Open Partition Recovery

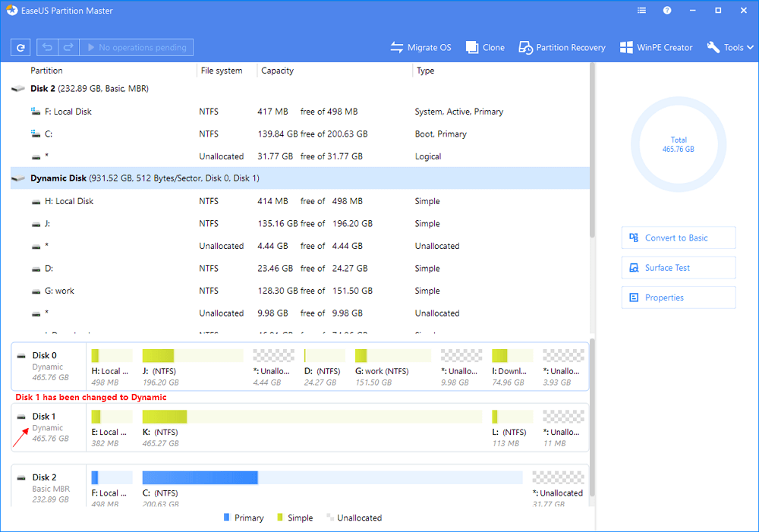coord(562,48)
